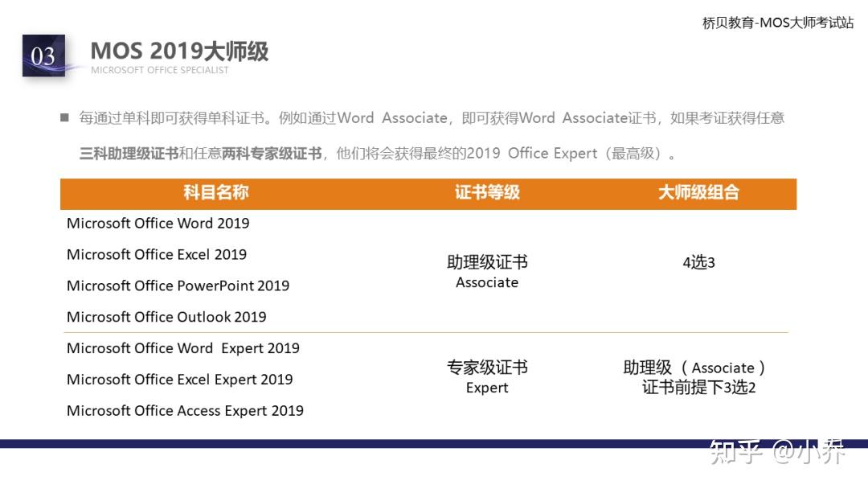Select the 知乎 watermark logo
Image resolution: width=868 pixels, height=489 pixels.
point(737,454)
